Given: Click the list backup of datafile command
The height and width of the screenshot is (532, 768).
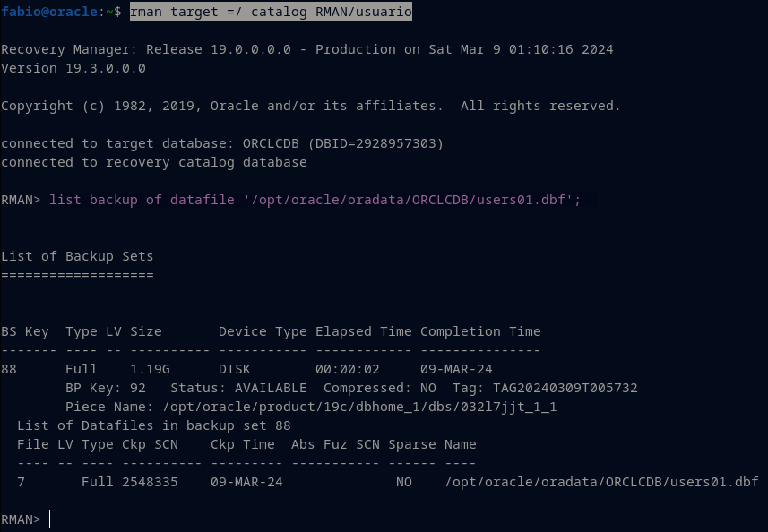Looking at the screenshot, I should (x=315, y=200).
